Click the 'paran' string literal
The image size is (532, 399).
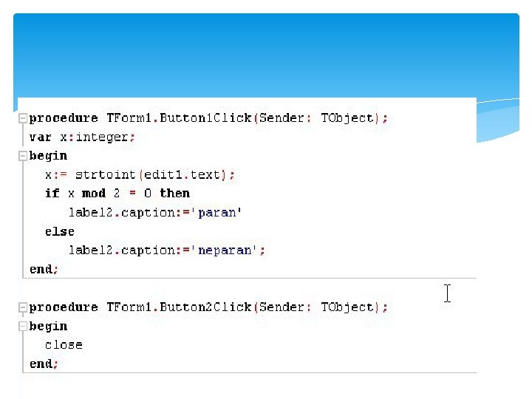pyautogui.click(x=216, y=213)
